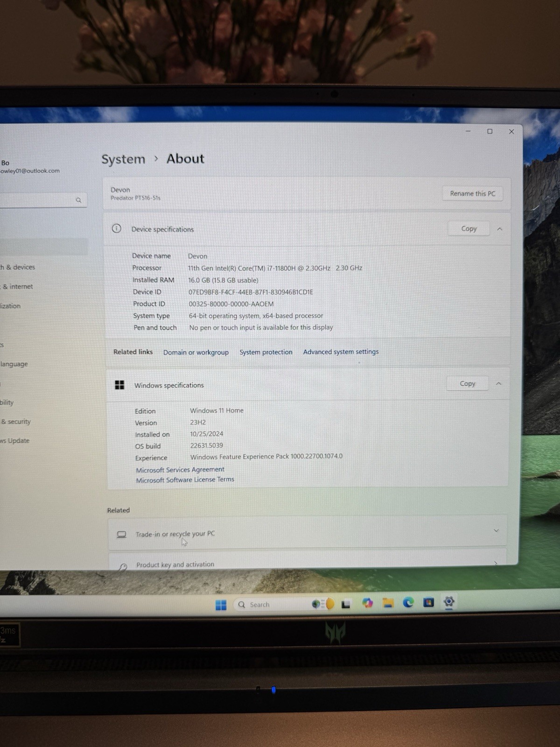The width and height of the screenshot is (560, 747).
Task: Click the Processor value i7-11800H text
Action: (275, 268)
